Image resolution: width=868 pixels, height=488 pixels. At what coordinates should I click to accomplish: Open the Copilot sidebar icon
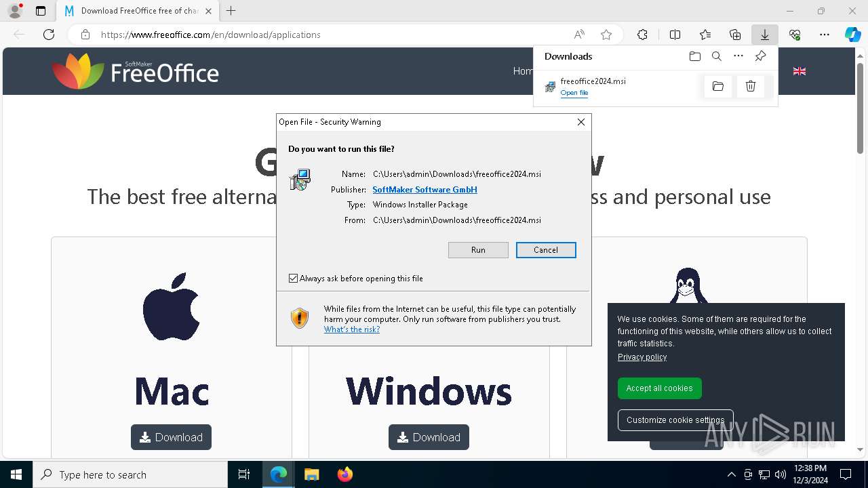point(852,35)
